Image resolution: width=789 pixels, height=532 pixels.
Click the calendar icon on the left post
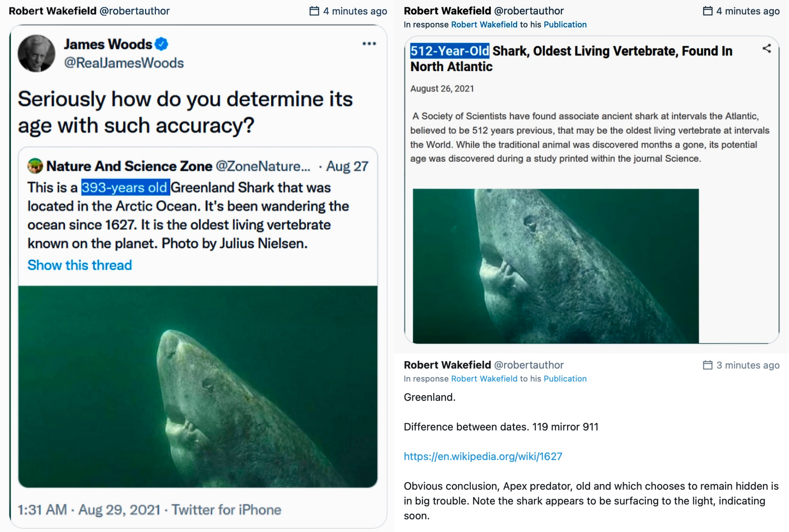314,11
